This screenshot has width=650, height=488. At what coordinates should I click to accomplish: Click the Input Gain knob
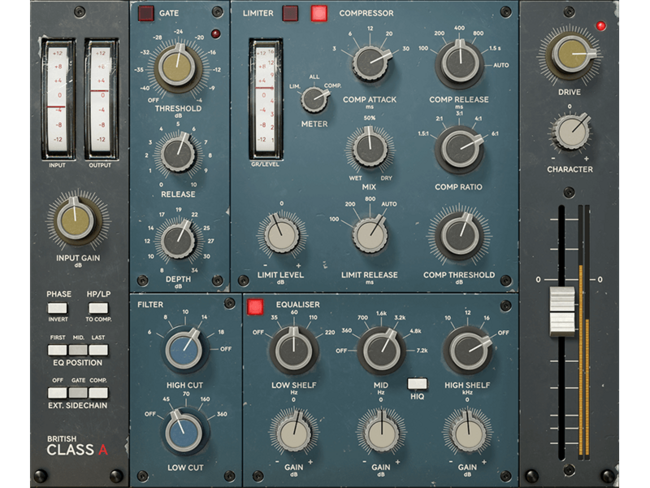pyautogui.click(x=76, y=221)
